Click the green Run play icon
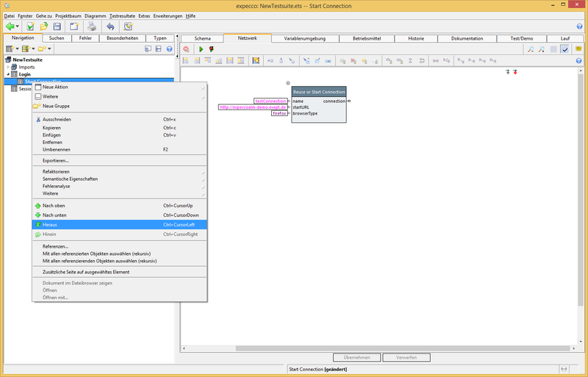 click(201, 49)
